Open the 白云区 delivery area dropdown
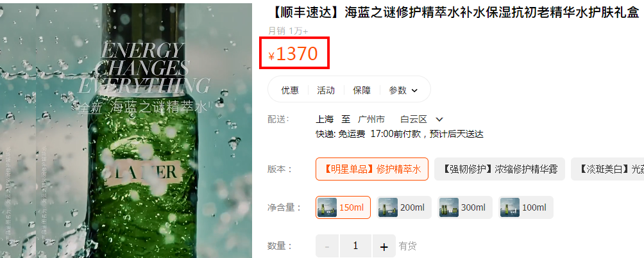The height and width of the screenshot is (258, 644). (x=422, y=119)
